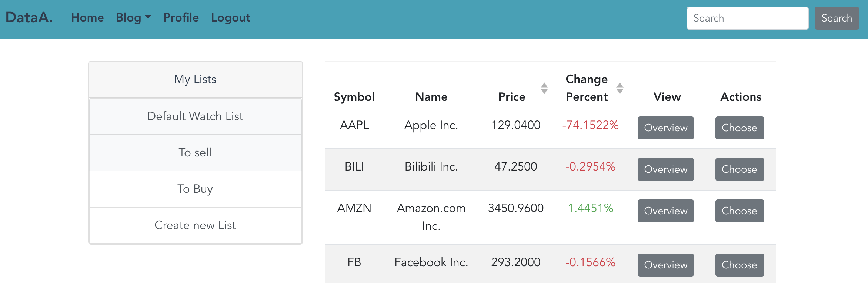This screenshot has width=868, height=301.
Task: Log out via Logout link
Action: coord(231,17)
